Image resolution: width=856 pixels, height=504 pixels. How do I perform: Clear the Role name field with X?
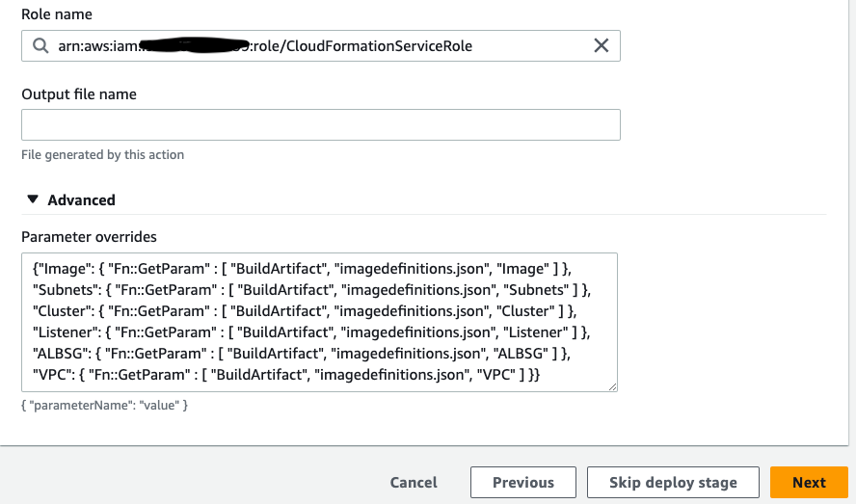[x=602, y=45]
